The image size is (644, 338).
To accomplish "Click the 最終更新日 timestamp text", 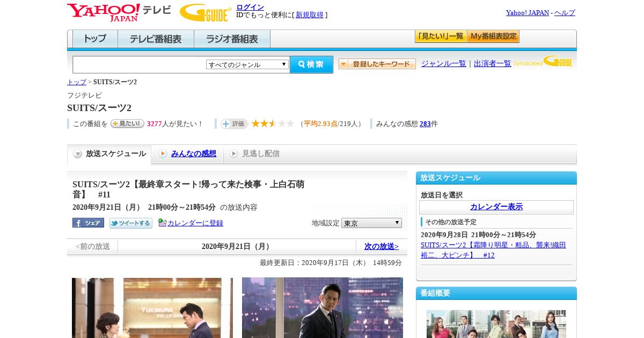I will tap(331, 263).
